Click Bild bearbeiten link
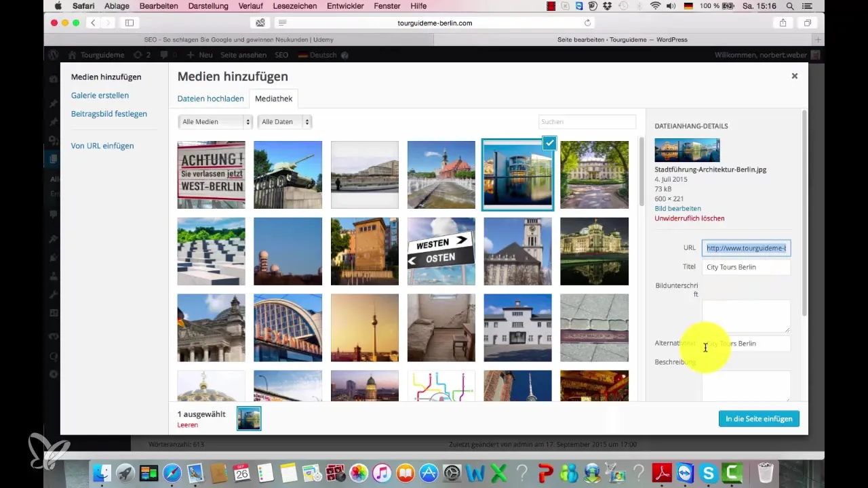 tap(677, 209)
